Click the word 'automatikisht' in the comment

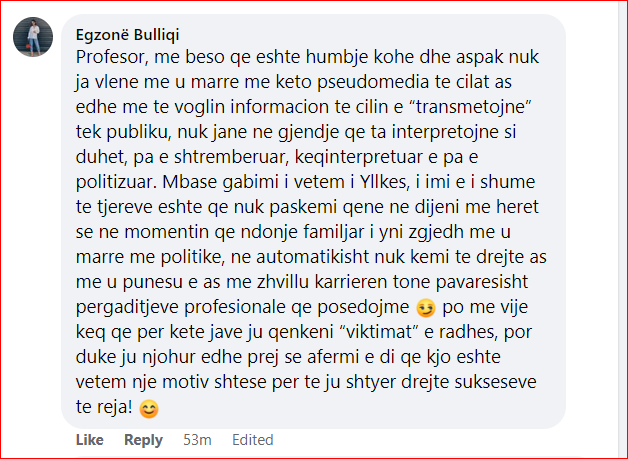pyautogui.click(x=313, y=257)
